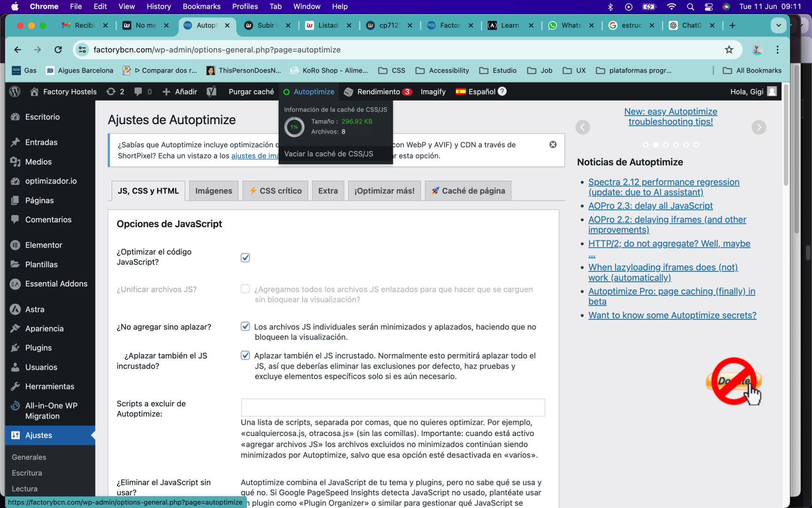Screen dimensions: 812x508
Task: Open Chrome's History menu
Action: tap(158, 7)
